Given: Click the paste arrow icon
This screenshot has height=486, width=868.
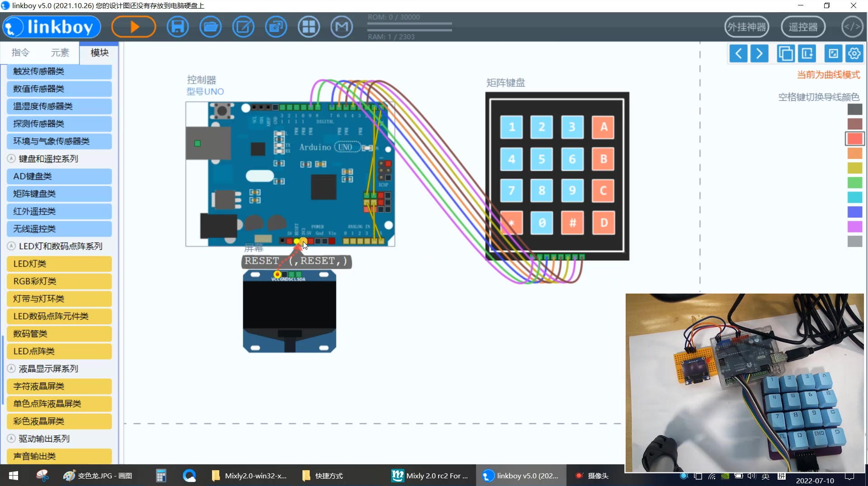Looking at the screenshot, I should [x=807, y=54].
